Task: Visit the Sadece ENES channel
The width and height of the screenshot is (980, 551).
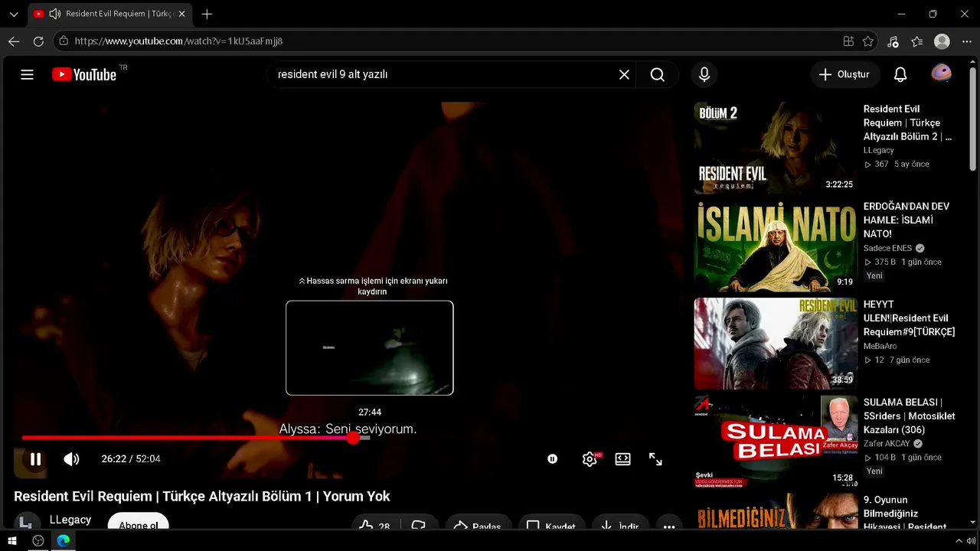Action: 887,248
